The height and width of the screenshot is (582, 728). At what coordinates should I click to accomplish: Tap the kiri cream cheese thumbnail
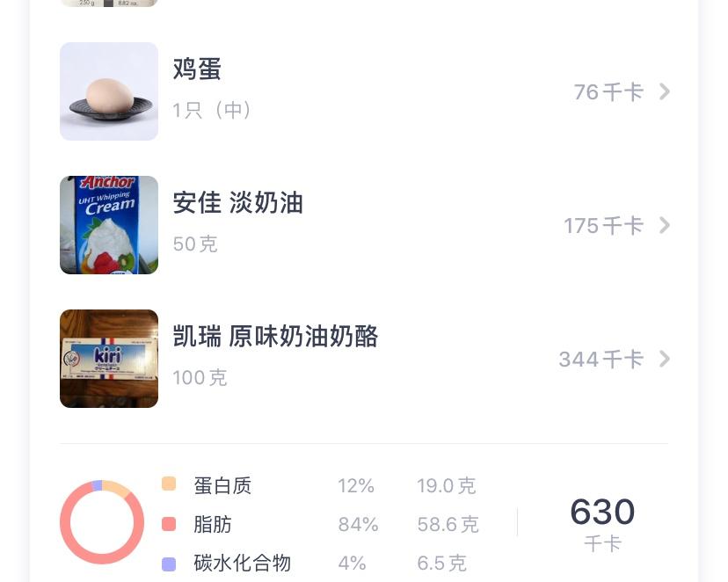click(109, 359)
